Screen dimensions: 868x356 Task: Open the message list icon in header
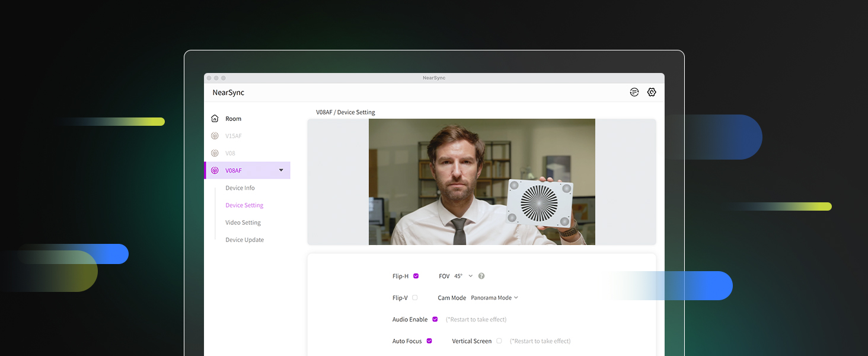(x=634, y=93)
